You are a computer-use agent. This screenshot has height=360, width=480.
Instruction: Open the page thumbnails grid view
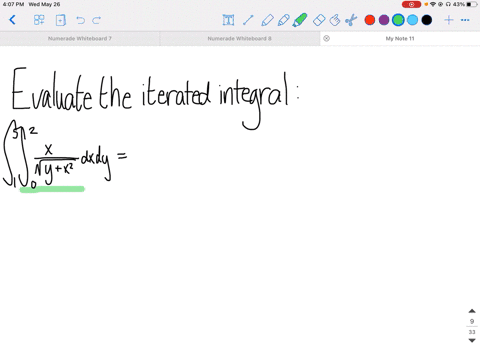pos(39,20)
